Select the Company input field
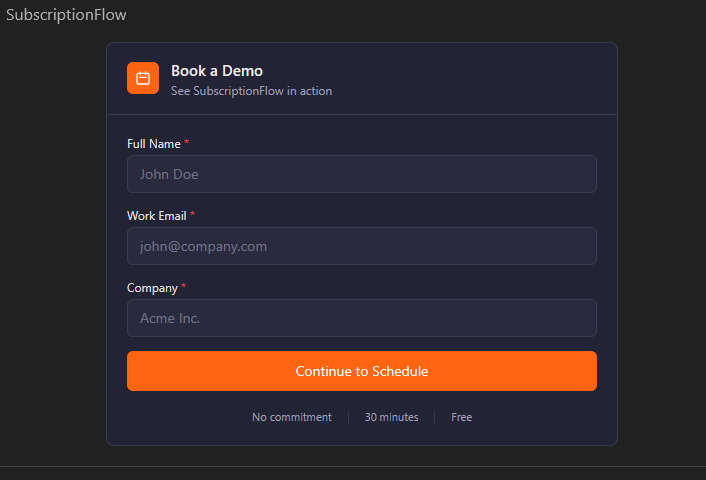 (361, 318)
